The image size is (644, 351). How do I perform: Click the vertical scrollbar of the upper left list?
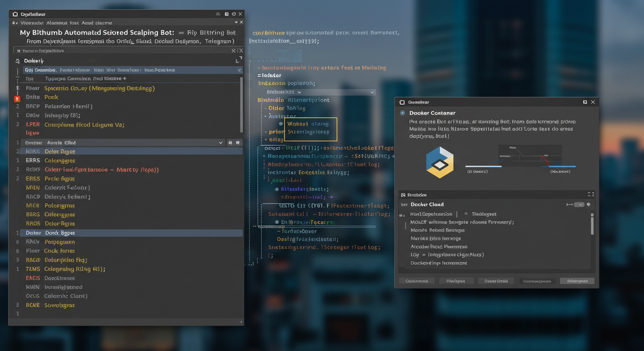[241, 105]
